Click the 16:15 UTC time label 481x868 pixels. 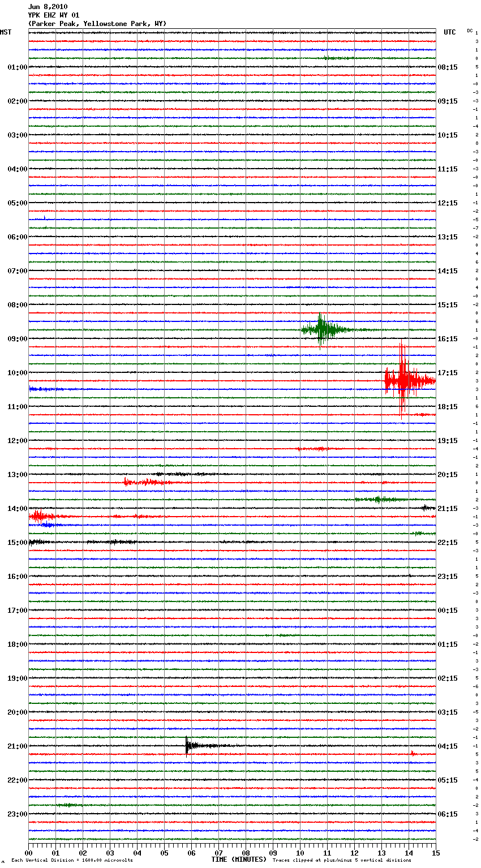[448, 339]
